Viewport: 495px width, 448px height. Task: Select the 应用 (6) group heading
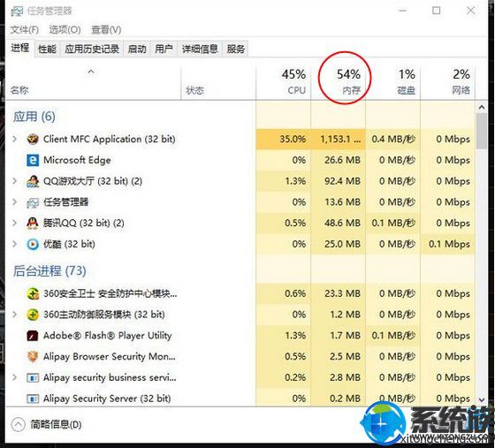click(34, 117)
